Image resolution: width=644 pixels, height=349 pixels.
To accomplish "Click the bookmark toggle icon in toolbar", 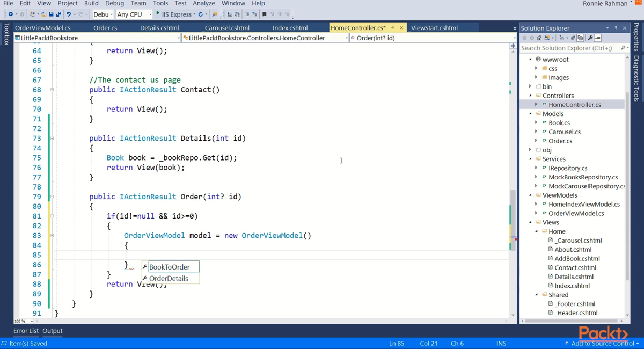I will (264, 14).
